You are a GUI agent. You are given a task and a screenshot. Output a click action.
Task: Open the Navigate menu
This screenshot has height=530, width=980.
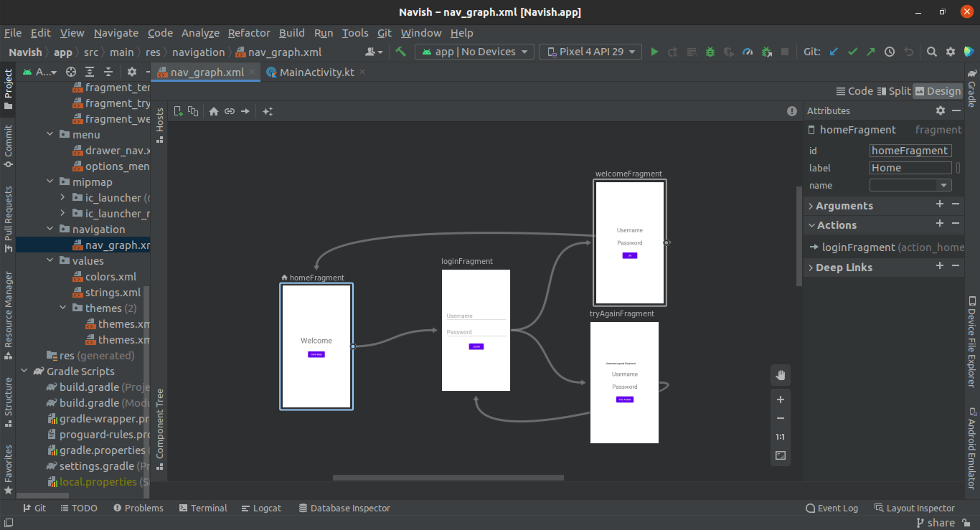(116, 33)
